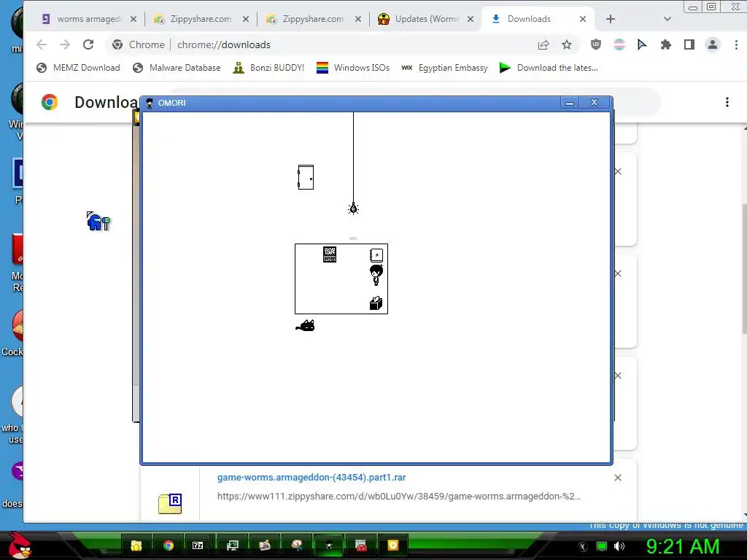Open the Extensions puzzle menu
The width and height of the screenshot is (747, 560).
[665, 44]
